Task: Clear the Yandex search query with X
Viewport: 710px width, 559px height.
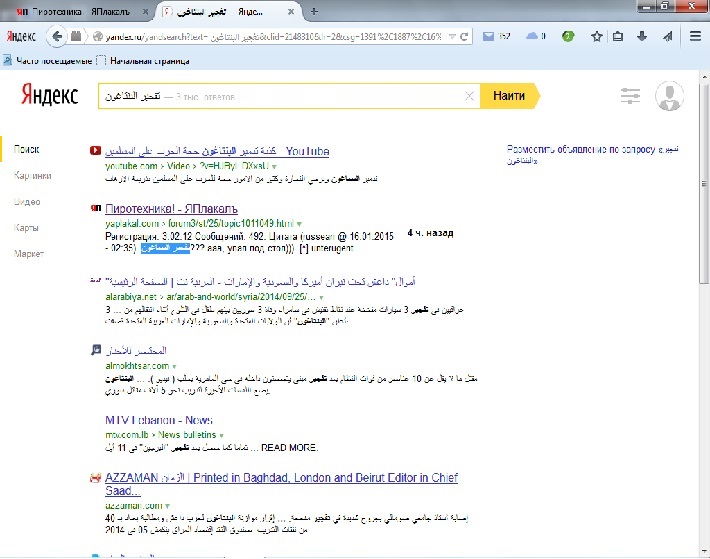Action: coord(469,96)
